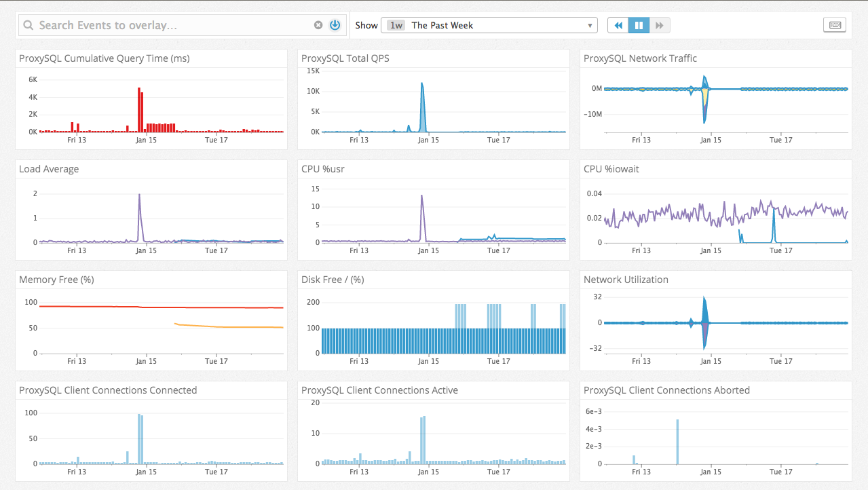Click the CPU %usr graph title
Viewport: 868px width, 490px height.
(323, 169)
